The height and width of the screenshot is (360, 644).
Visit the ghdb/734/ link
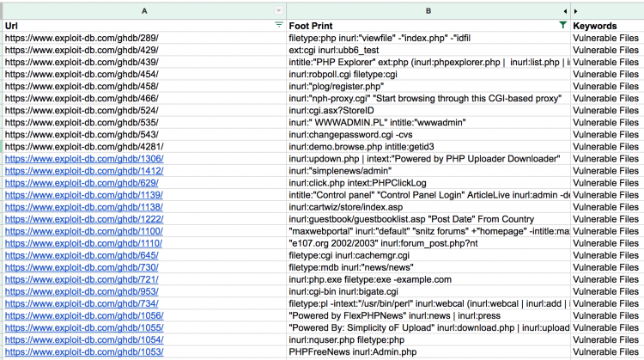coord(82,303)
